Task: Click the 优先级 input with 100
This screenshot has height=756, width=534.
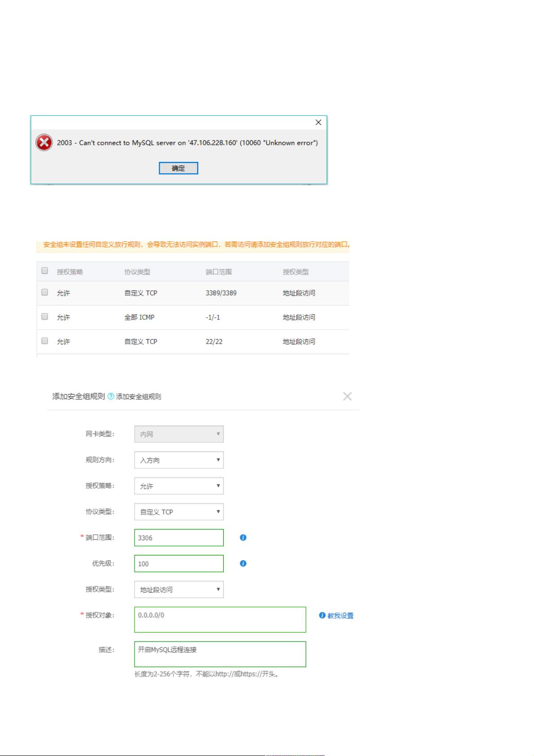Action: tap(179, 564)
